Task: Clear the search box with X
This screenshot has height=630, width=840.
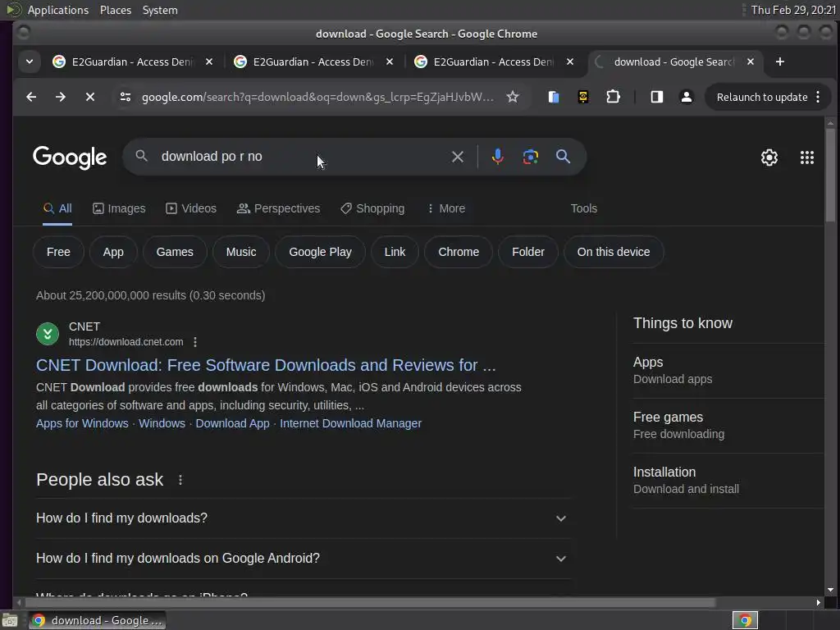Action: tap(458, 157)
